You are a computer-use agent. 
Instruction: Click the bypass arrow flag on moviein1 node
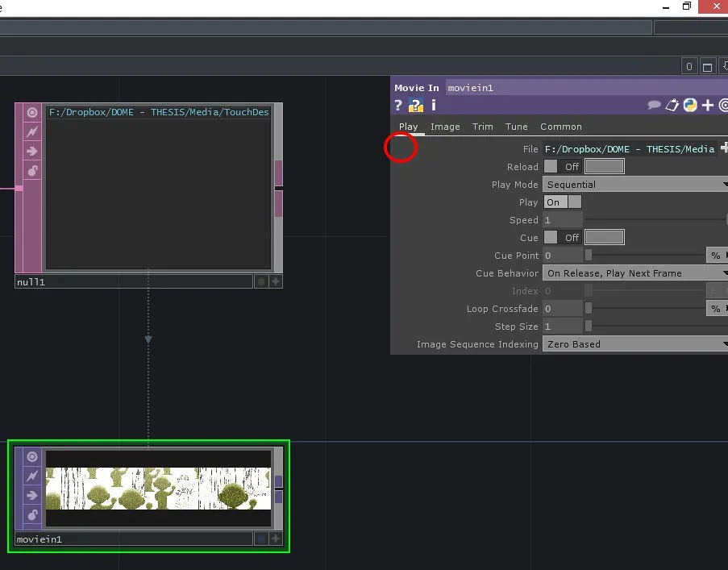click(32, 495)
